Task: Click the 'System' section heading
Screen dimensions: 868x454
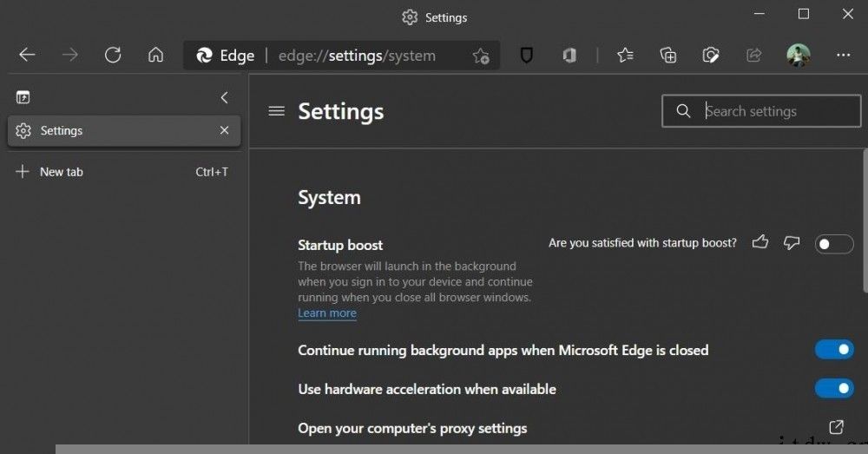Action: point(329,198)
